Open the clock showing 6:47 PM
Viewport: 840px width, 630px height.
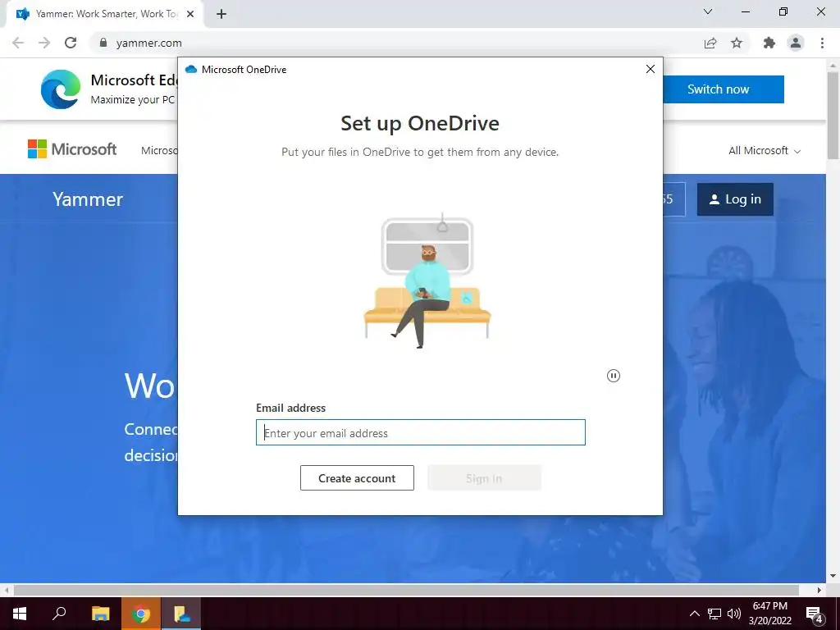pyautogui.click(x=769, y=614)
